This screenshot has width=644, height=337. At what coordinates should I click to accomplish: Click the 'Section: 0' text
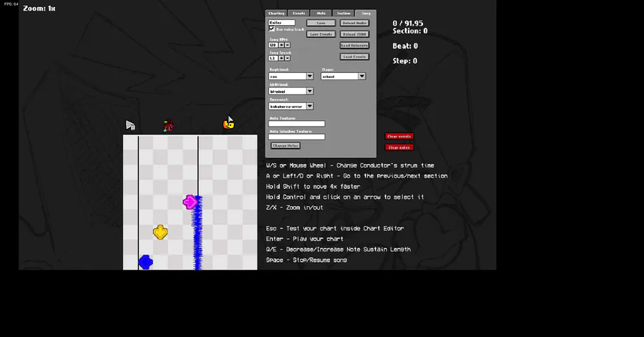coord(410,31)
